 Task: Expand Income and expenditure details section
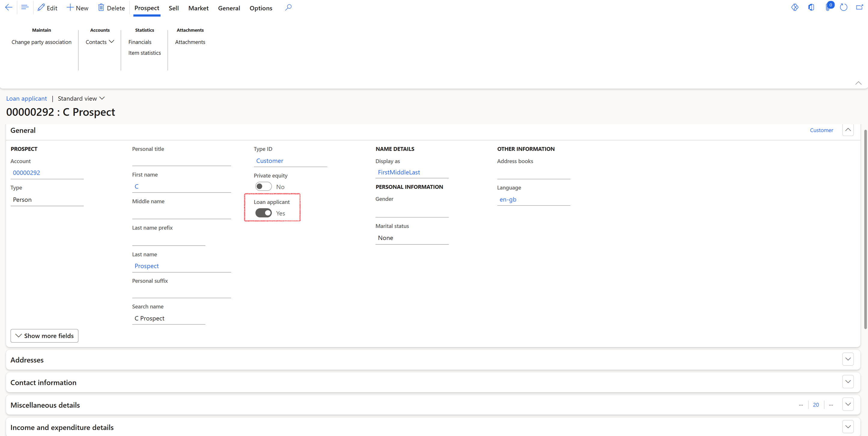tap(848, 427)
